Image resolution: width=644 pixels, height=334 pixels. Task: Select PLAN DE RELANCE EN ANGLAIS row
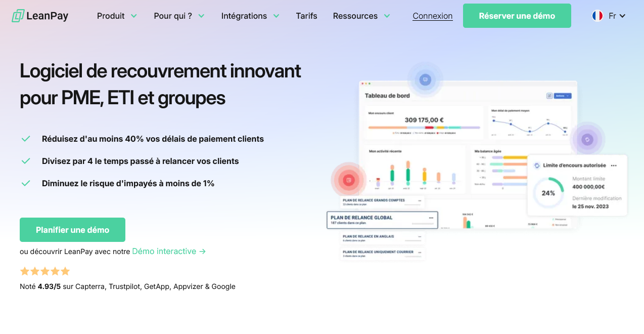[x=382, y=238]
